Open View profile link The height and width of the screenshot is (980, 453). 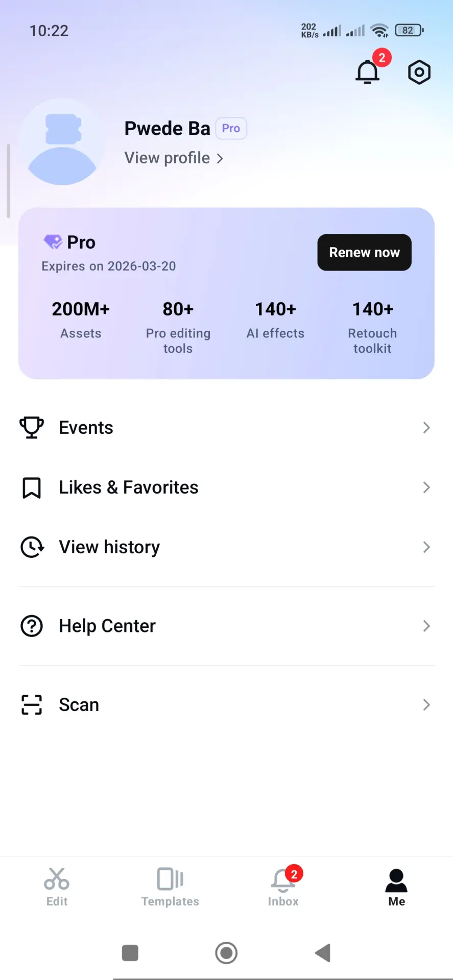(174, 158)
